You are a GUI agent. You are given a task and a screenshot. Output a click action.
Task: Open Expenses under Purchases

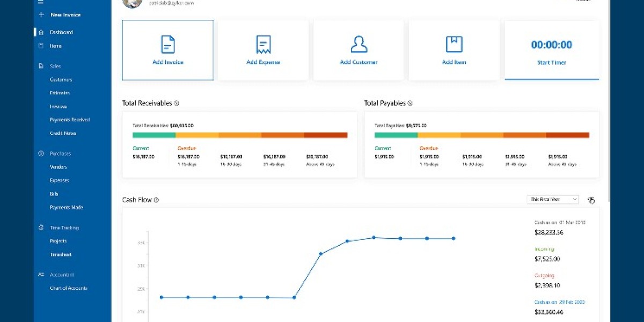coord(60,180)
